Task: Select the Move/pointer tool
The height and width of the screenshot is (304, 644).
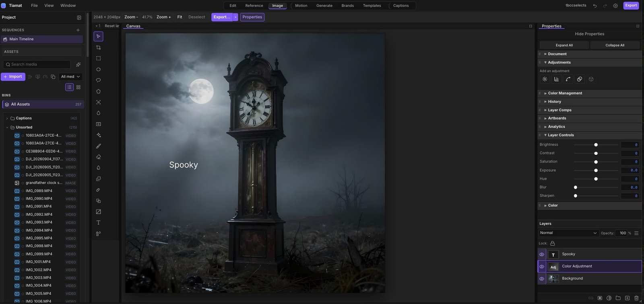Action: (98, 36)
